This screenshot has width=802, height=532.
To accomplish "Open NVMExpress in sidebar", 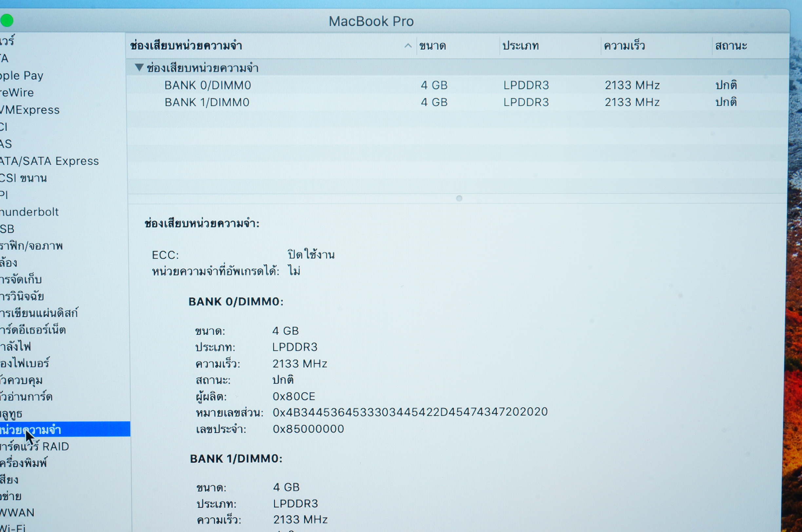I will pos(30,110).
